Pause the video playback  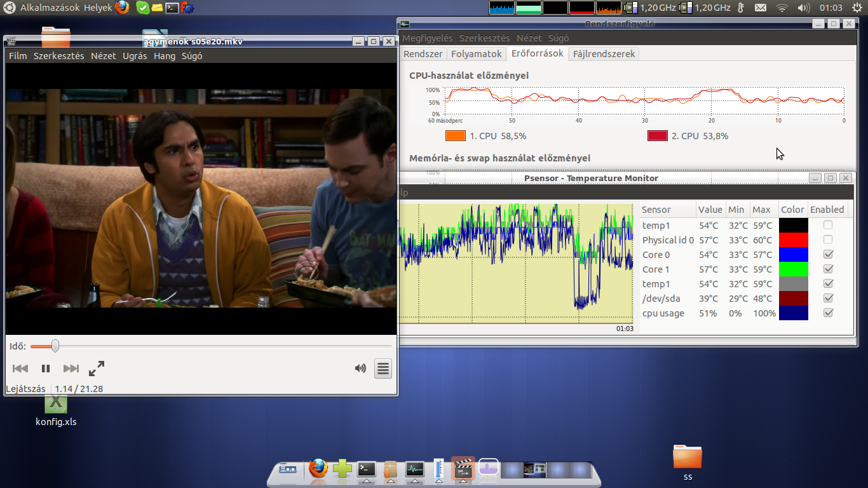[x=46, y=369]
